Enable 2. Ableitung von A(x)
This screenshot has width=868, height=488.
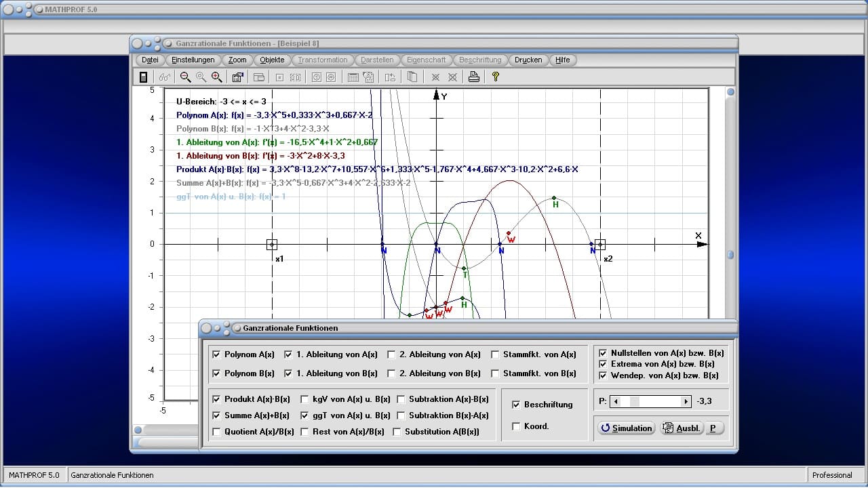click(391, 354)
